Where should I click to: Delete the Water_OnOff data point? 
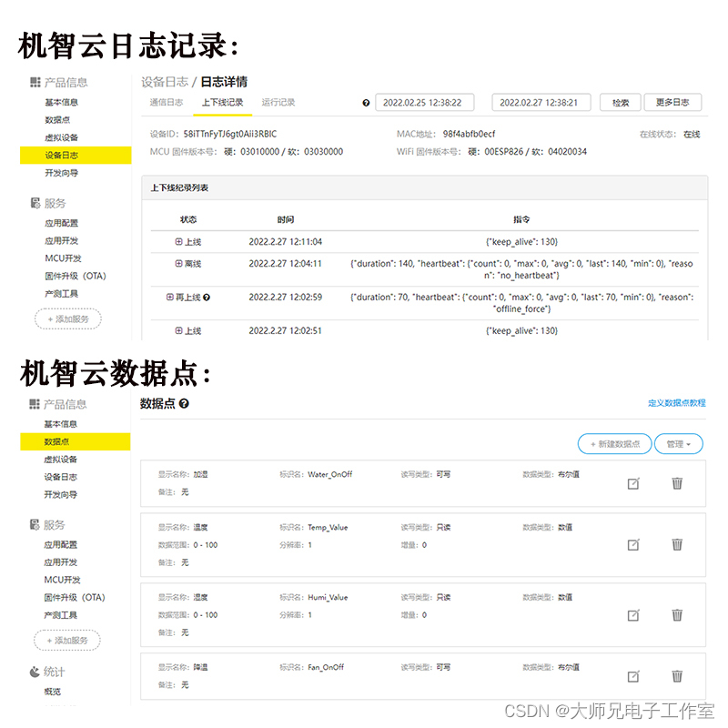[677, 483]
